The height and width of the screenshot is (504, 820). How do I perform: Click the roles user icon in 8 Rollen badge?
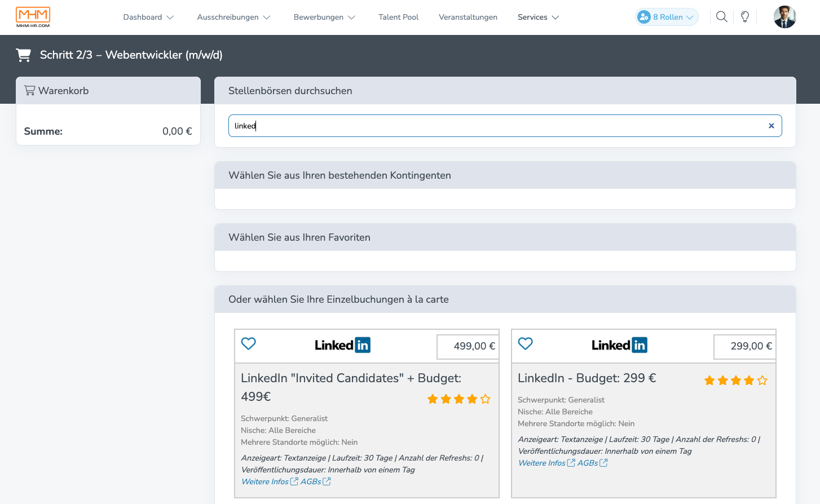tap(644, 17)
